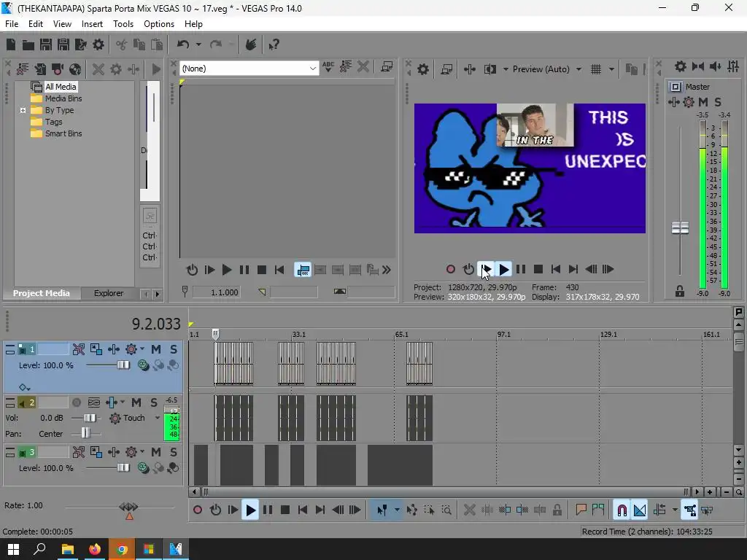Toggle split screen view in preview

pos(489,69)
